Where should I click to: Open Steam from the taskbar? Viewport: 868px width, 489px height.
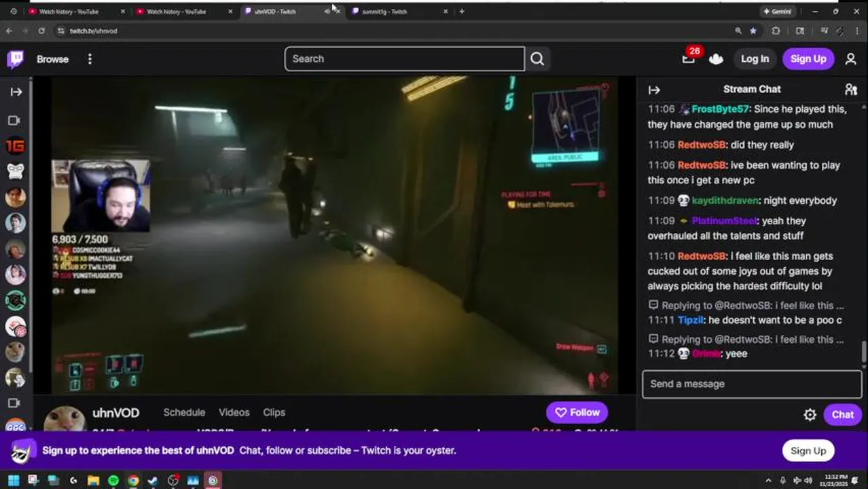[x=153, y=481]
